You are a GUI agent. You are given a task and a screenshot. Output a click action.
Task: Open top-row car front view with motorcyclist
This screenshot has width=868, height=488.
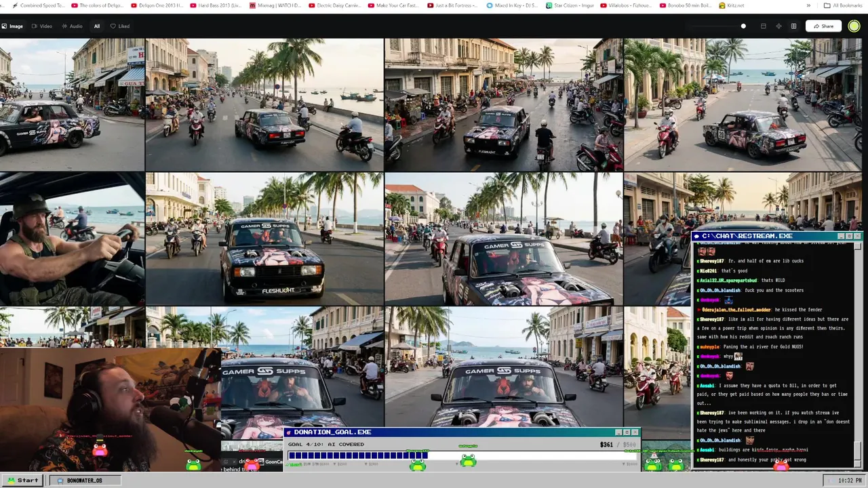(504, 104)
